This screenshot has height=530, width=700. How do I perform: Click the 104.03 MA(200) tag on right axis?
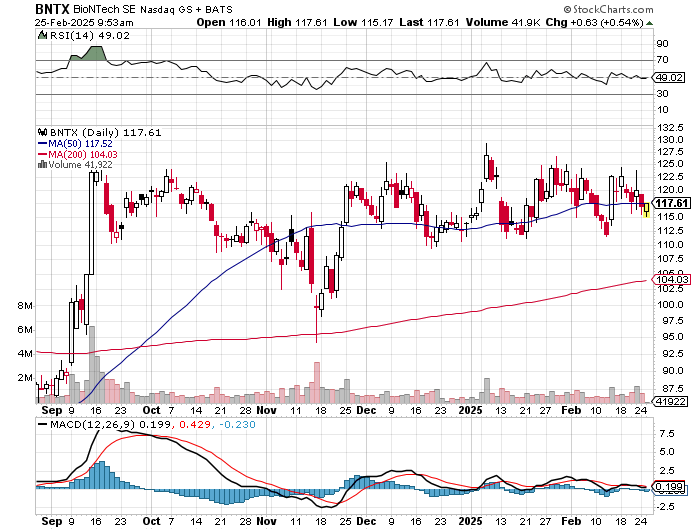pos(672,280)
